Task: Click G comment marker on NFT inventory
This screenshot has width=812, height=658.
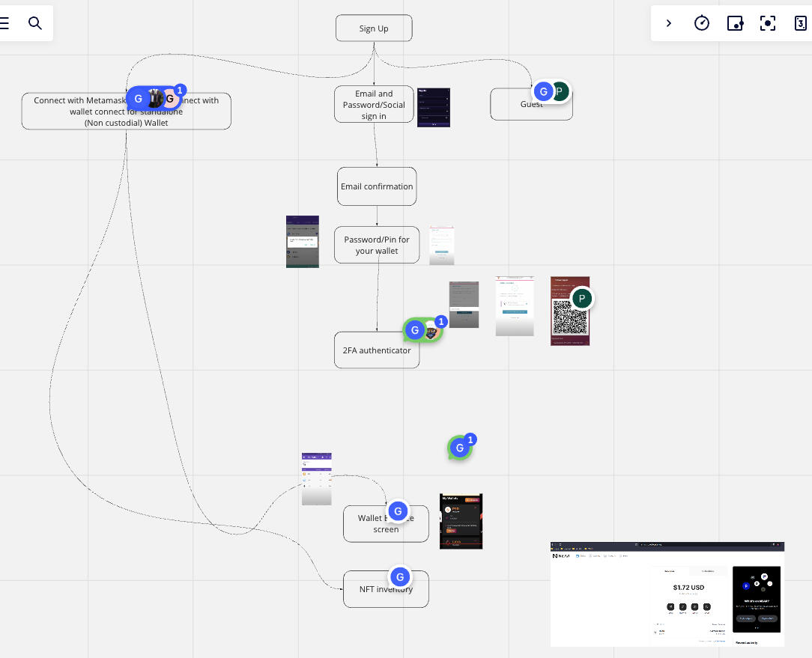Action: (400, 576)
